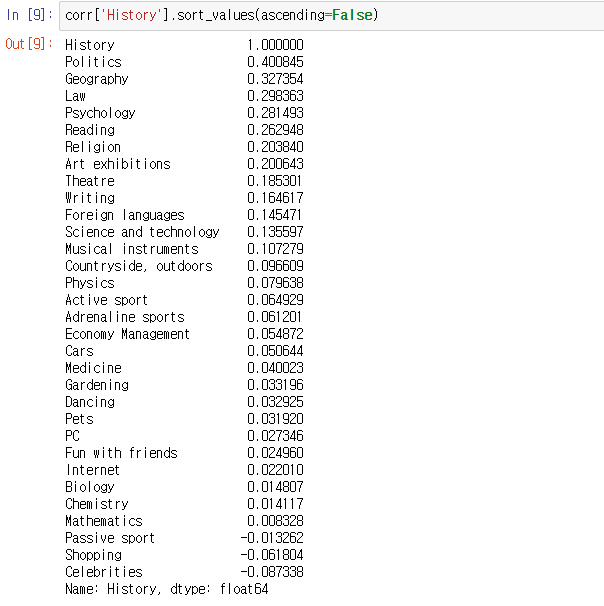Click the Passive sport row label
Viewport: 604px width, 606px height.
coord(110,538)
